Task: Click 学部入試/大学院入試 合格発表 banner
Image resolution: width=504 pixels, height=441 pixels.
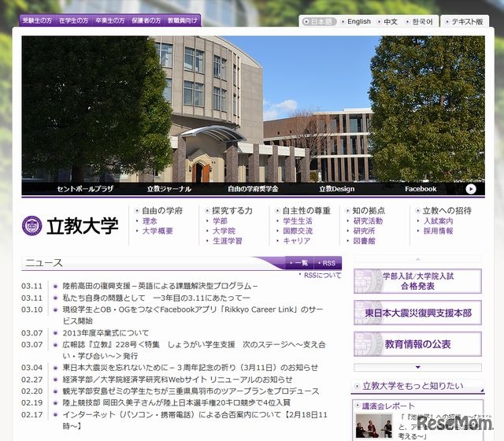Action: (x=417, y=281)
